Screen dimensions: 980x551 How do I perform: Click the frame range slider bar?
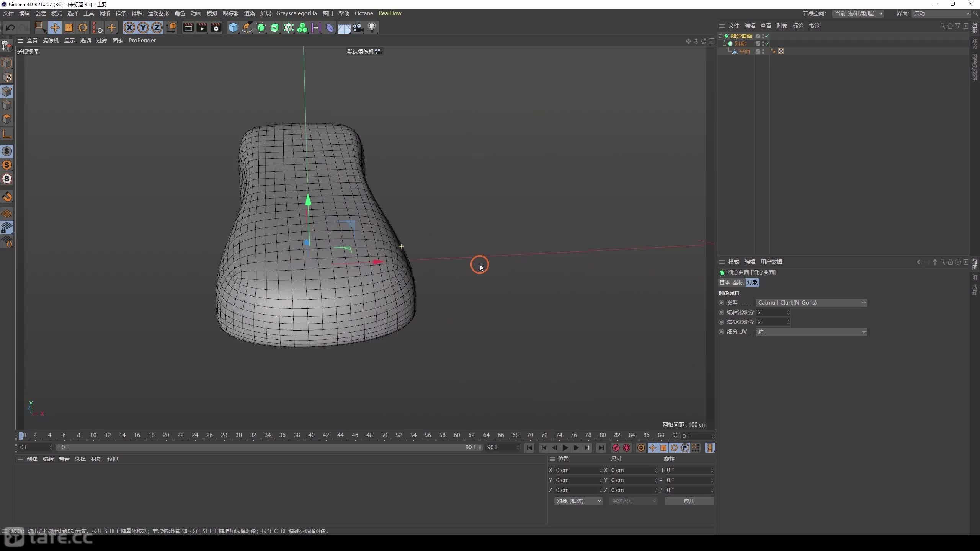(269, 447)
